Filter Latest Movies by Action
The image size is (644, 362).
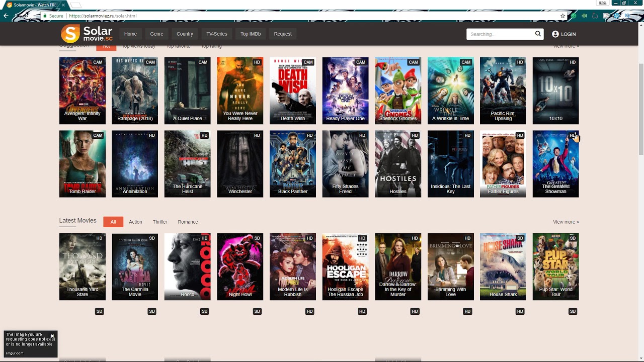coord(135,222)
